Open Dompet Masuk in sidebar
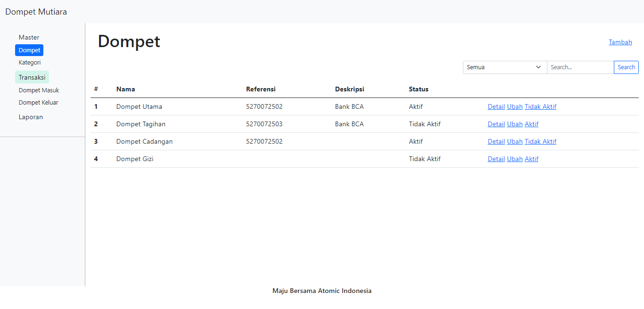 (x=39, y=90)
